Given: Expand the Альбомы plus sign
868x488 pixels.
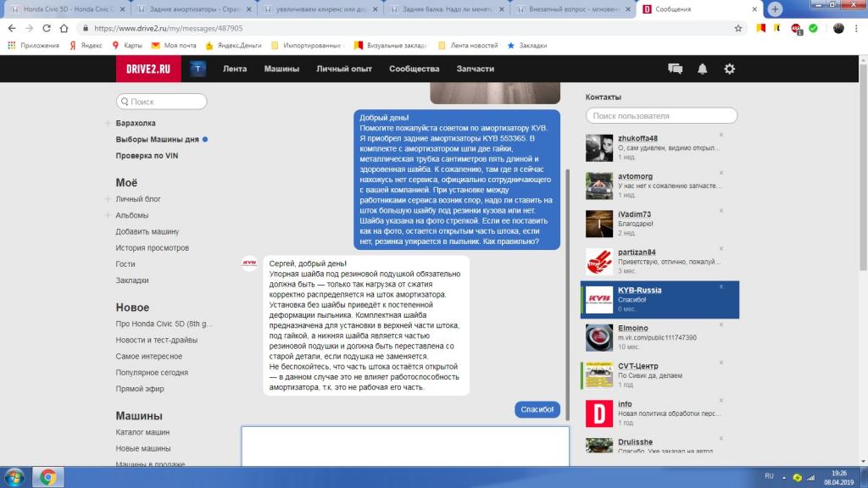Looking at the screenshot, I should coord(108,215).
